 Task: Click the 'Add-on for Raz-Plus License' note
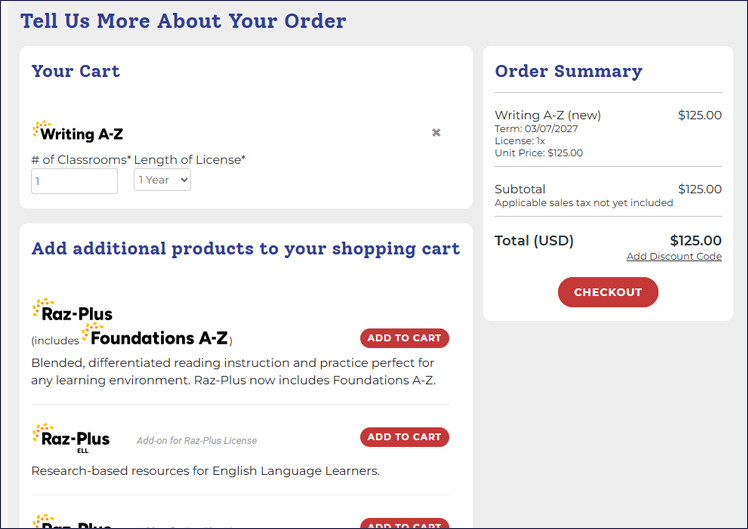click(x=196, y=441)
